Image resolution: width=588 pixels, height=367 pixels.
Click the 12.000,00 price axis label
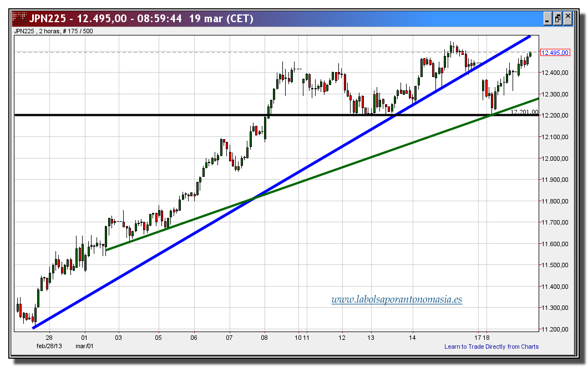coord(555,159)
